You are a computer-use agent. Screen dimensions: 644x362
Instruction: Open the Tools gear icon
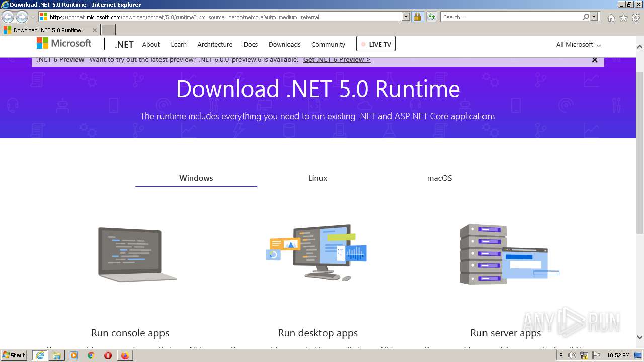click(636, 18)
